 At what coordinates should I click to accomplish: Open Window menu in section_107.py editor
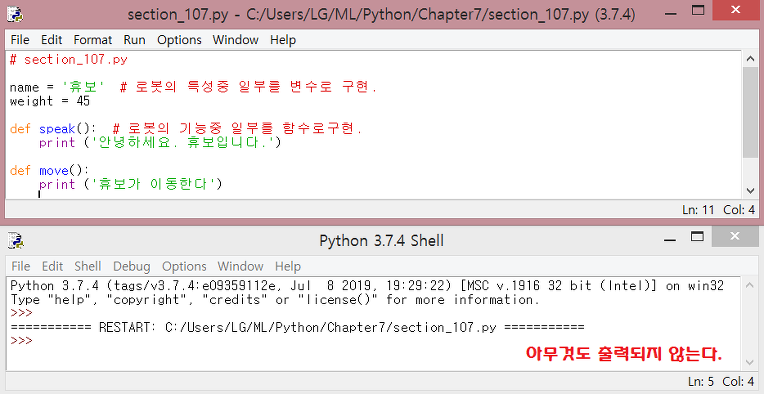coord(235,40)
